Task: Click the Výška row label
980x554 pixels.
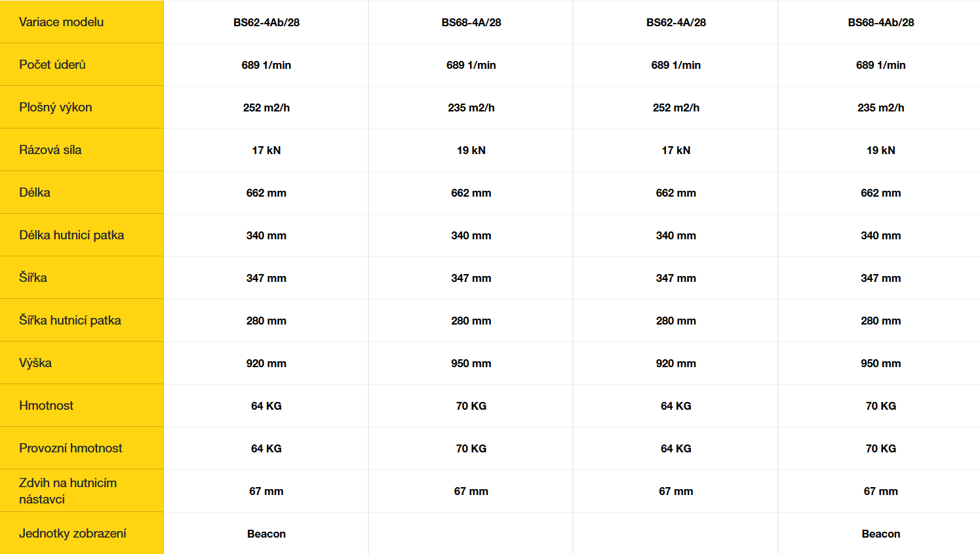Action: [x=35, y=363]
